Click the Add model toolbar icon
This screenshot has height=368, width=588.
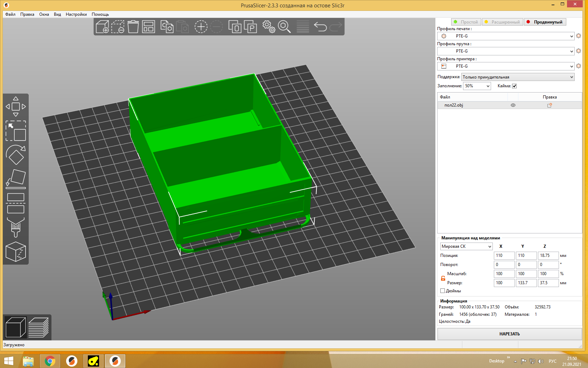tap(102, 27)
